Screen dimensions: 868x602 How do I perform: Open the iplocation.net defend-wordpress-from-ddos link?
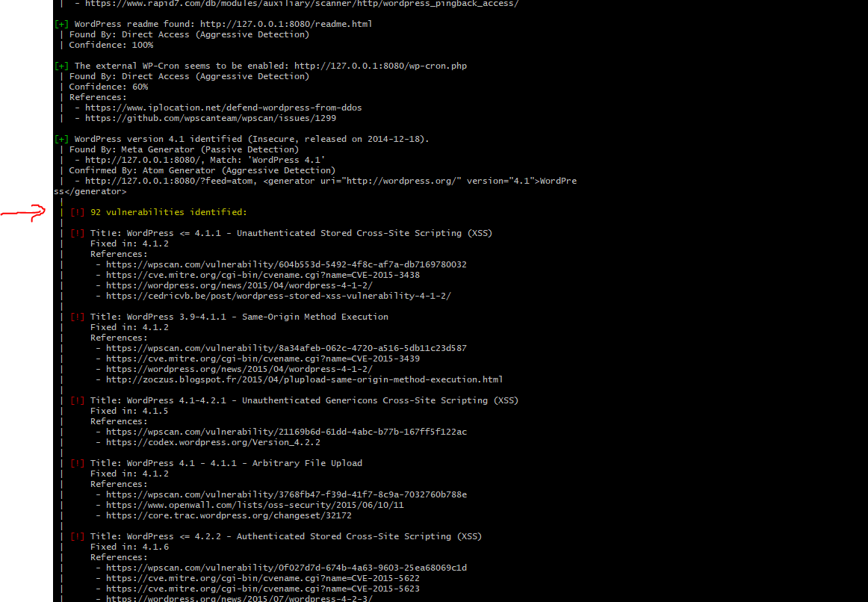point(223,108)
